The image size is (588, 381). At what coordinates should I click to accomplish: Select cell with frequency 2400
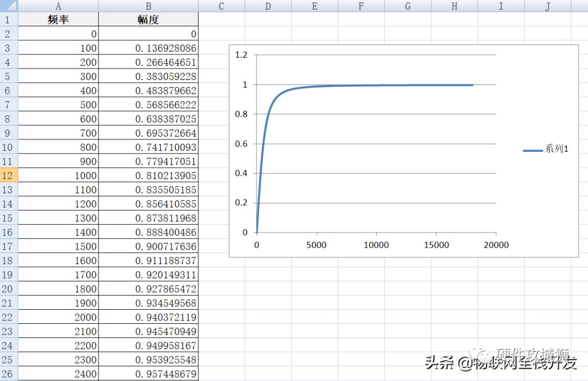pyautogui.click(x=58, y=374)
